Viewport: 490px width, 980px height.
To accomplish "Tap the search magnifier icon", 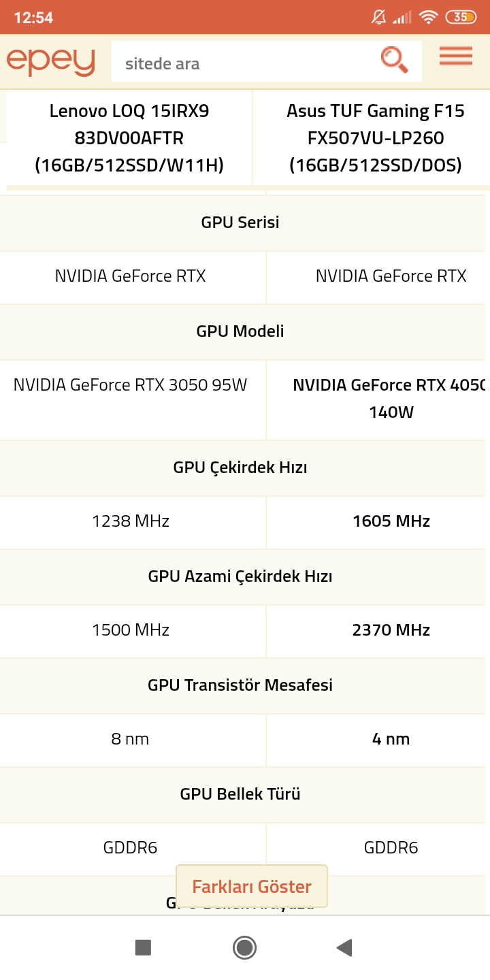I will (x=394, y=60).
